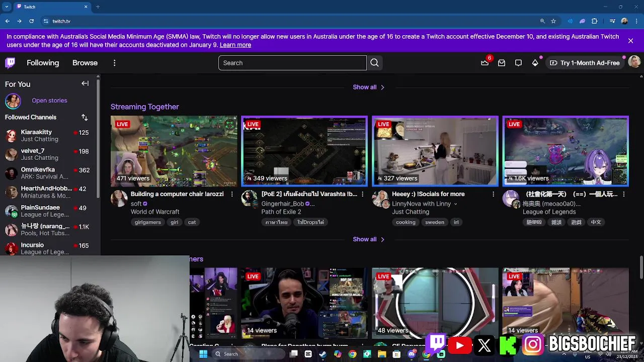644x362 pixels.
Task: Collapse the For You sidebar arrow
Action: (x=85, y=83)
